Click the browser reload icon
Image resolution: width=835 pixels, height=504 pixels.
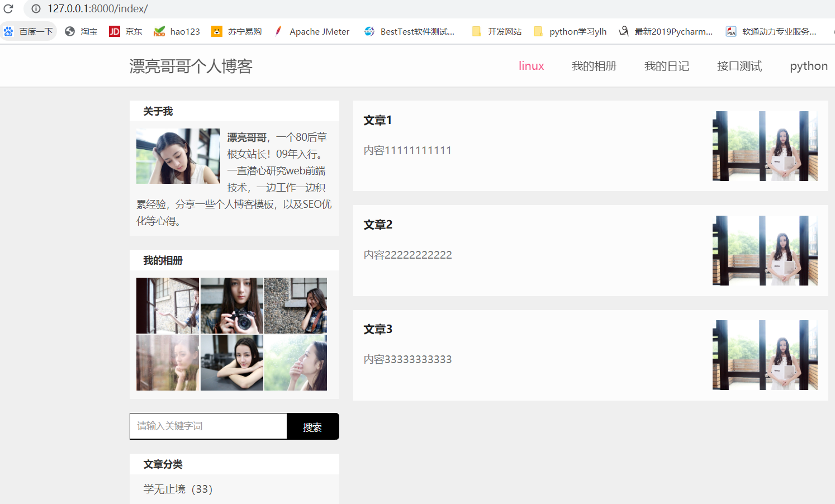point(8,9)
